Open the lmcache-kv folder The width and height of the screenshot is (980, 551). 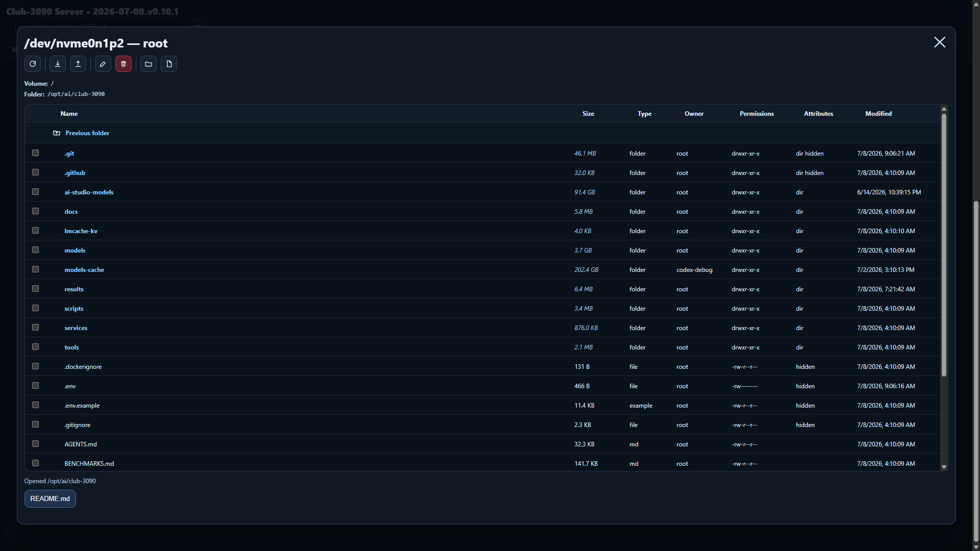[81, 231]
